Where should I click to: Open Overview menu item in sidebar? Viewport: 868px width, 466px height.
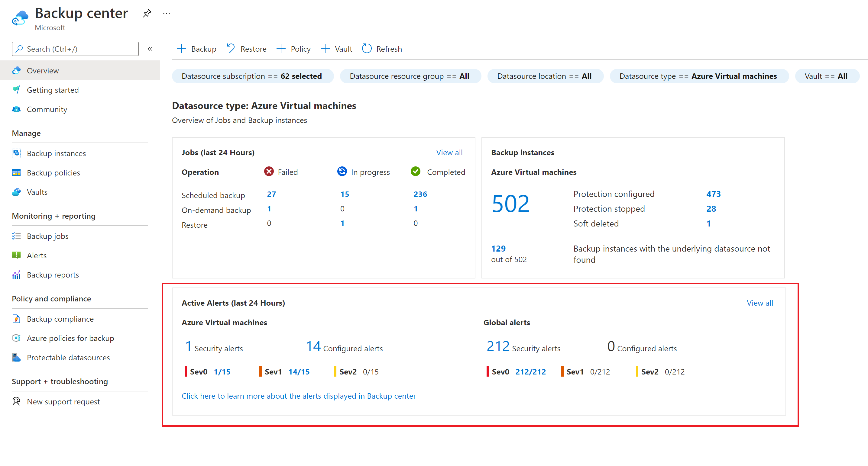(43, 71)
